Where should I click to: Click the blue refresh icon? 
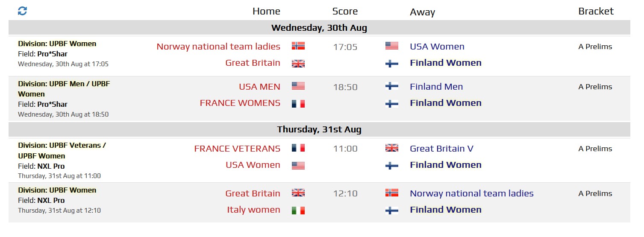tap(22, 11)
